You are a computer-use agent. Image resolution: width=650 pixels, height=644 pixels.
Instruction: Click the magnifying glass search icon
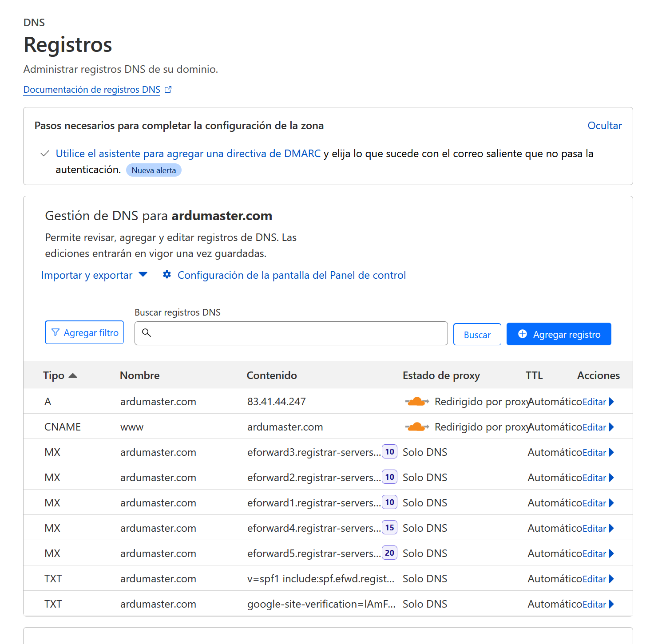147,332
